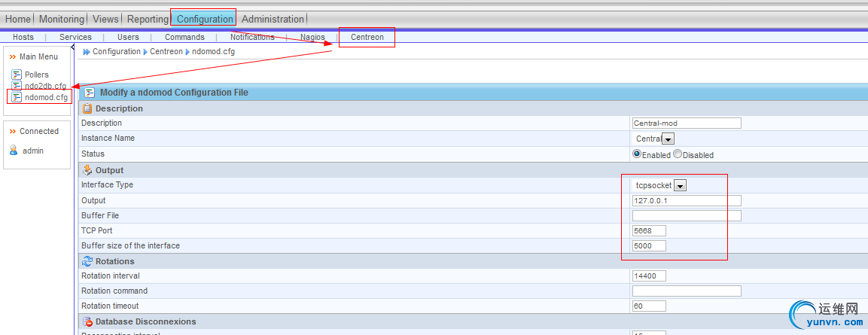Click the ndomod.cfg file icon
This screenshot has width=868, height=335.
point(17,97)
